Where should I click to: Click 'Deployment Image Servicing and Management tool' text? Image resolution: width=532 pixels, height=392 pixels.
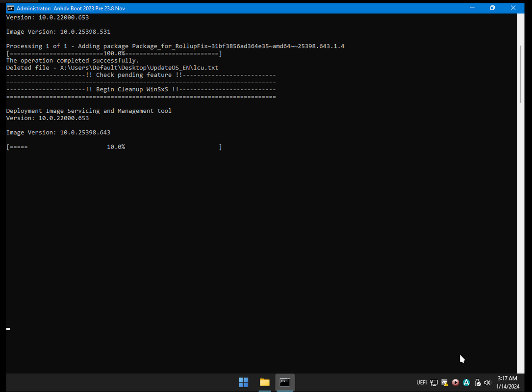(x=89, y=111)
